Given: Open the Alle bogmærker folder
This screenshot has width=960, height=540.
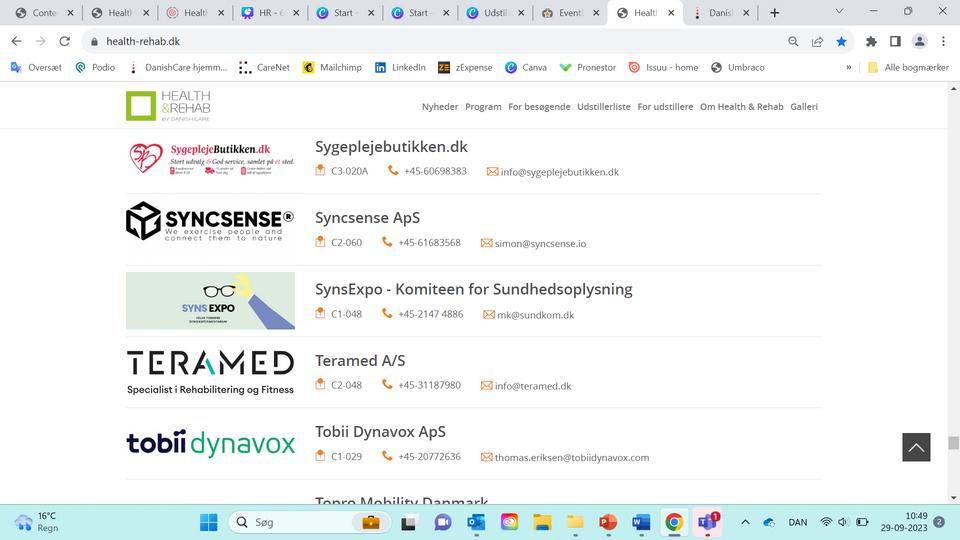Looking at the screenshot, I should (909, 67).
